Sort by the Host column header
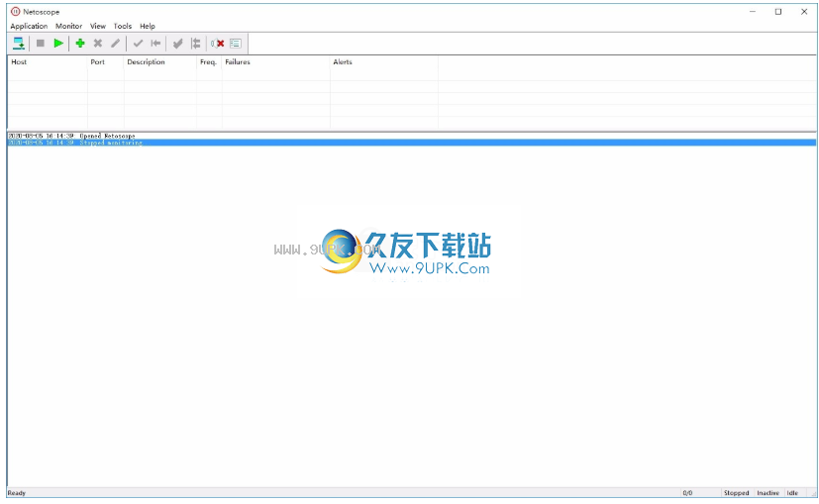819x504 pixels. pyautogui.click(x=48, y=62)
